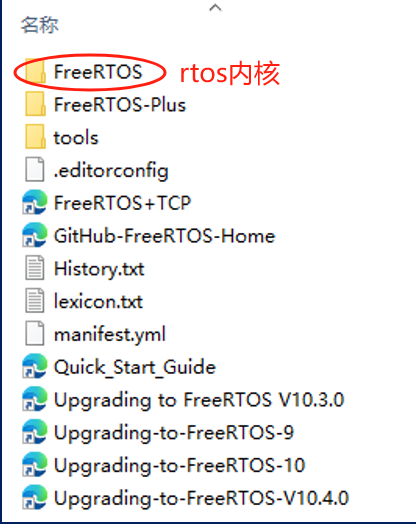
Task: Click the History.txt text file icon
Action: click(34, 268)
